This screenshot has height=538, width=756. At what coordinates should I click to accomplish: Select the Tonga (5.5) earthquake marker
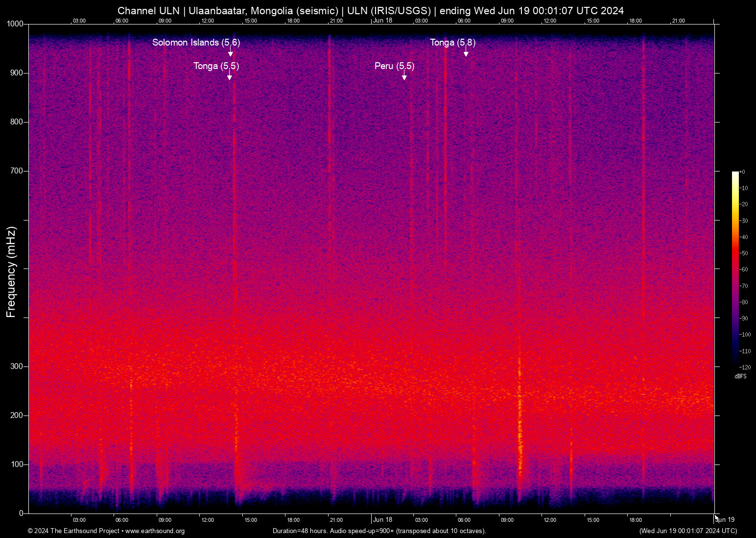point(229,75)
